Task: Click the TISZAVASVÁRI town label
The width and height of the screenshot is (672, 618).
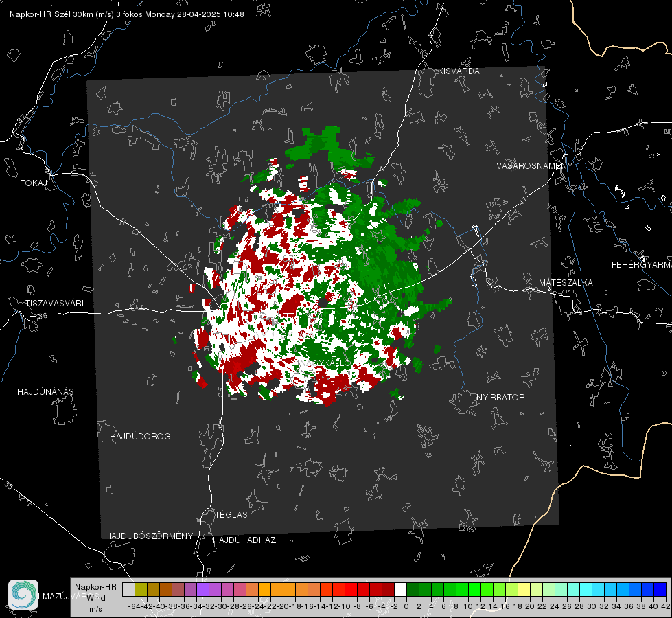Action: [x=54, y=304]
